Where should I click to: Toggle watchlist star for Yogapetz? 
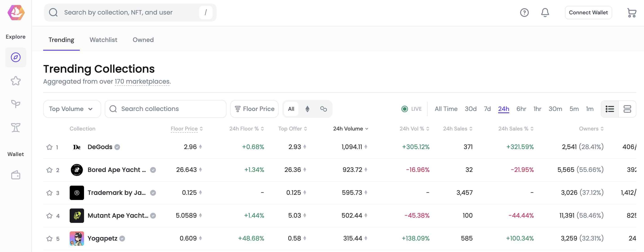[49, 239]
